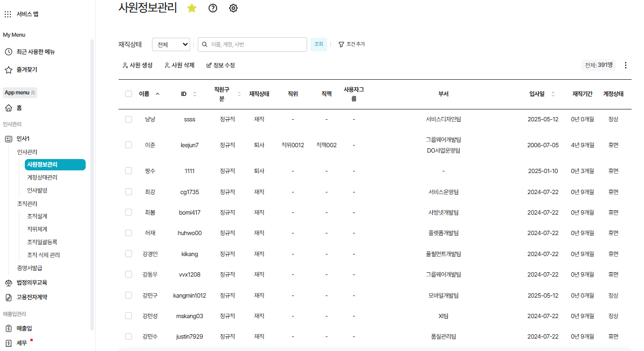Check the checkbox for 이준 row

click(x=128, y=145)
